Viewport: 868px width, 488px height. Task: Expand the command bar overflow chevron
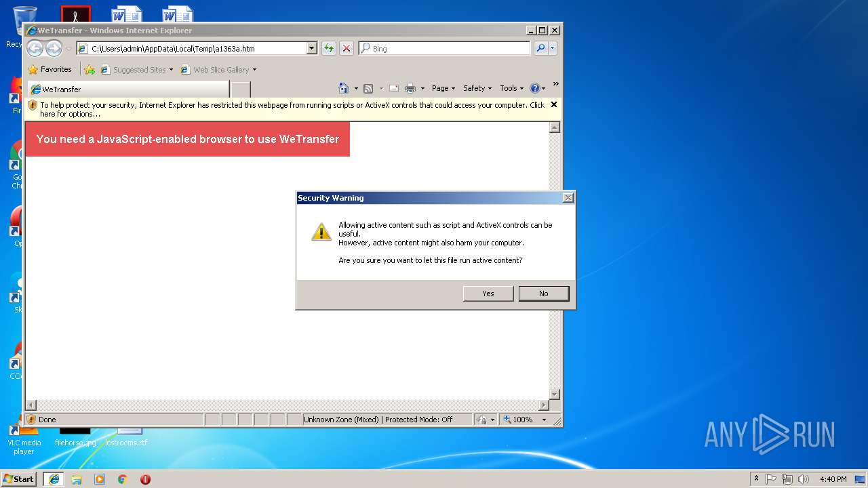[555, 84]
